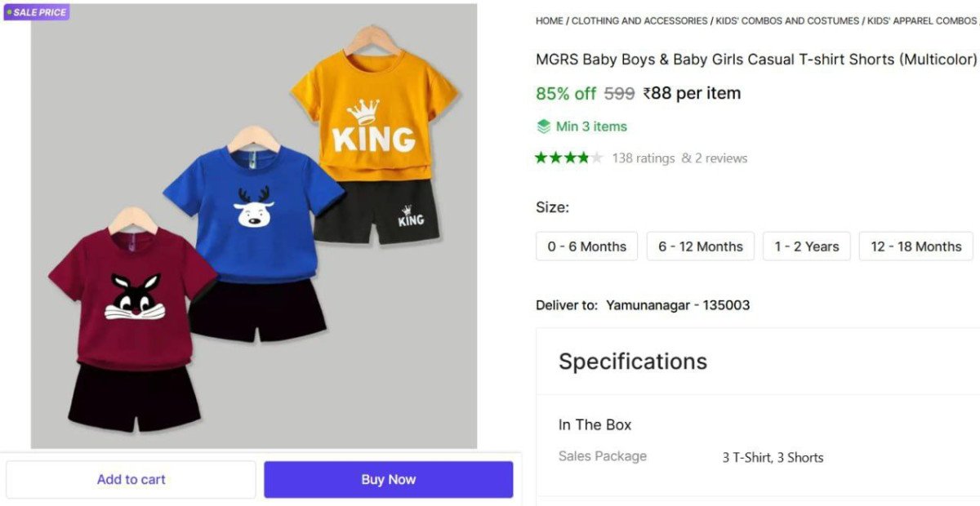Go to HOME in breadcrumb

(550, 21)
